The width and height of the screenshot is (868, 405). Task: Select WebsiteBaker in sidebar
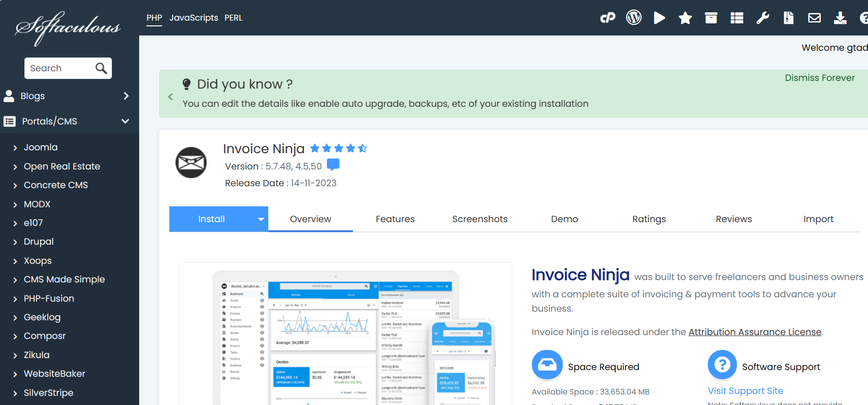(x=55, y=374)
